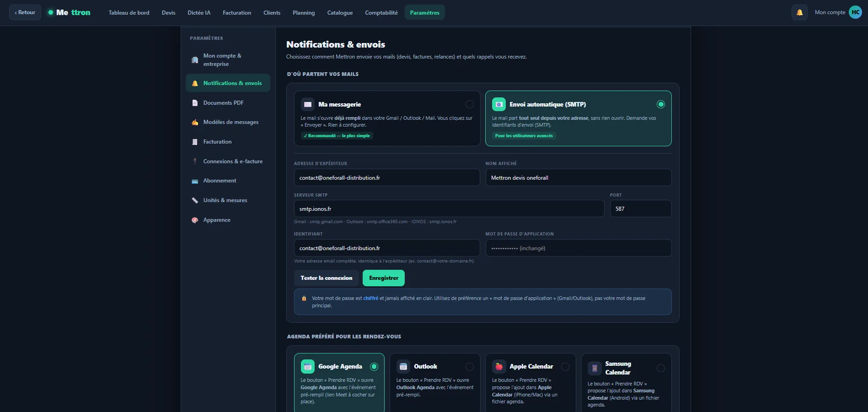Click the Samsung Calendar icon
Image resolution: width=868 pixels, height=412 pixels.
(x=595, y=368)
